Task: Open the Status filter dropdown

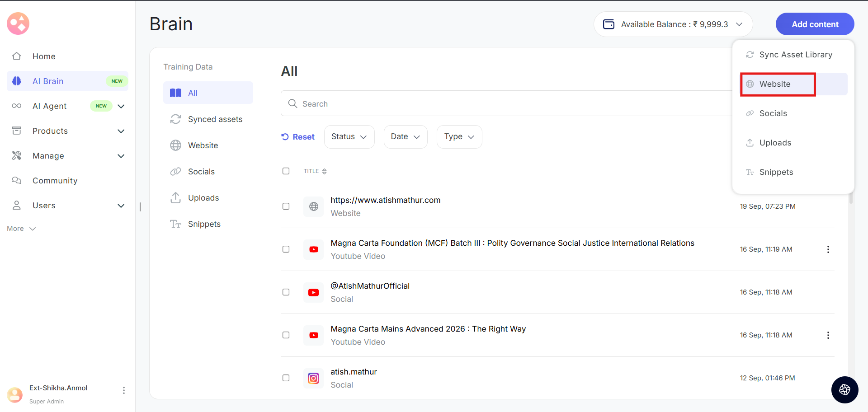Action: coord(349,137)
